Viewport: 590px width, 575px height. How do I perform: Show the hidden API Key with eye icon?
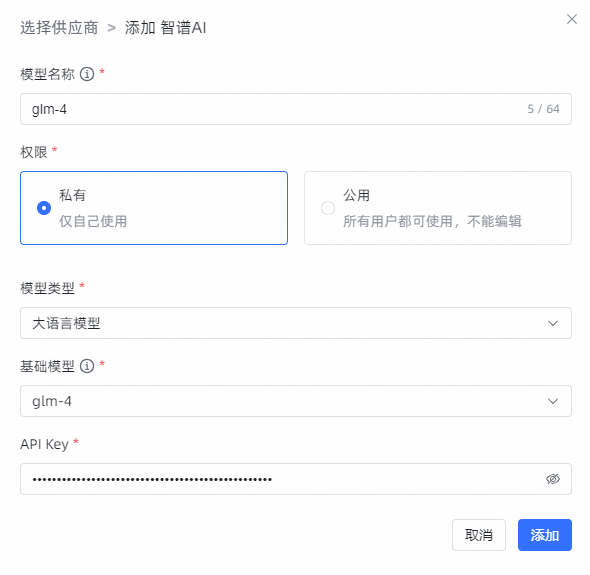553,479
